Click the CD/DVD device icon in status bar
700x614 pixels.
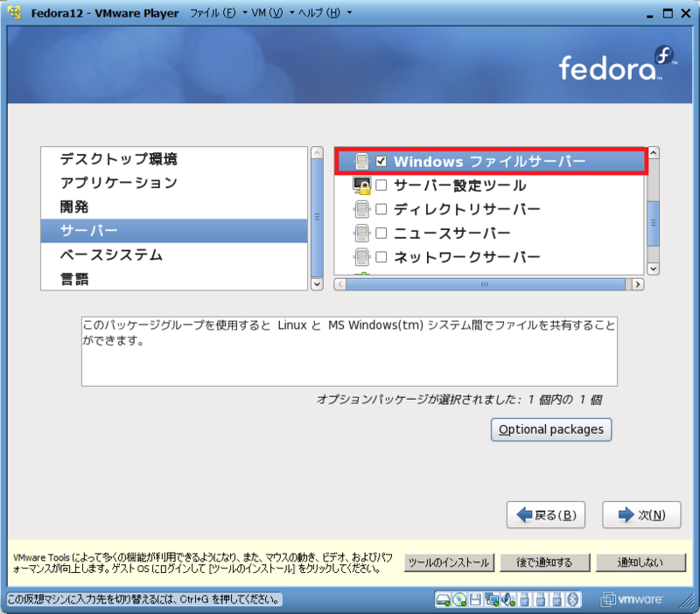point(458,600)
